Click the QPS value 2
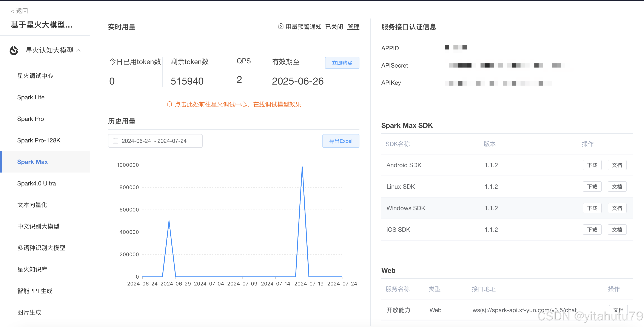The width and height of the screenshot is (644, 327). coord(239,80)
